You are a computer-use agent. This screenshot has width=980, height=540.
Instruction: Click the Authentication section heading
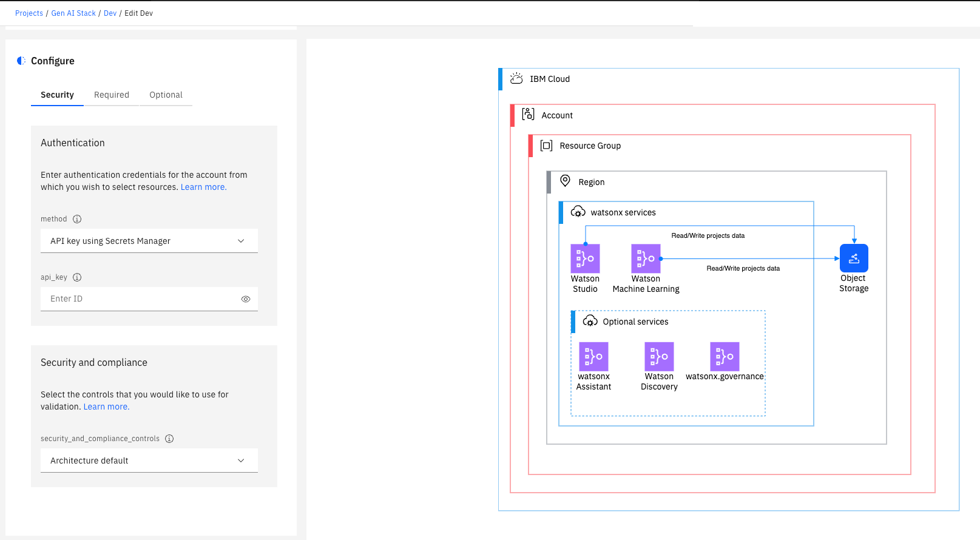[73, 143]
